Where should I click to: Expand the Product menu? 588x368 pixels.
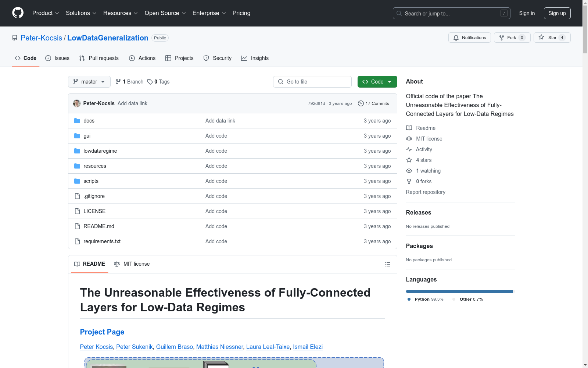click(46, 13)
